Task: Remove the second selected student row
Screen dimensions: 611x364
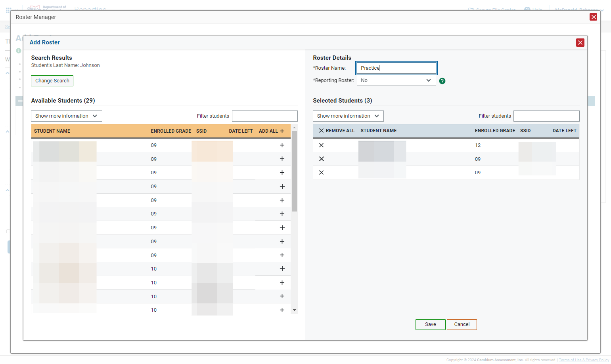Action: tap(322, 159)
